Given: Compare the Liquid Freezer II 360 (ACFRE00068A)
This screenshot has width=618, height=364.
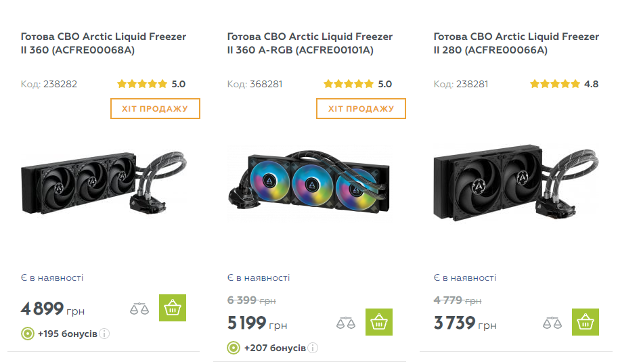Looking at the screenshot, I should tap(139, 309).
